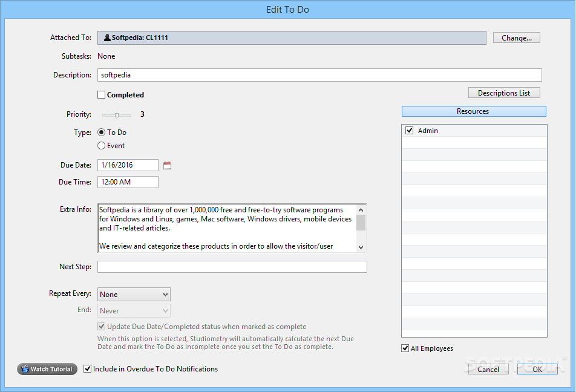The width and height of the screenshot is (576, 392).
Task: Open the End dropdown showing Never
Action: (x=134, y=311)
